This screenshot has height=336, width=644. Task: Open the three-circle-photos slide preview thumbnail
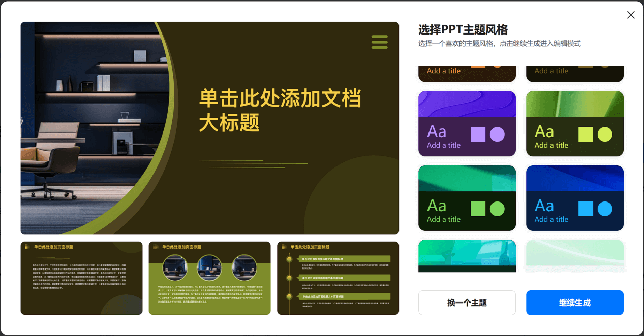coord(209,278)
